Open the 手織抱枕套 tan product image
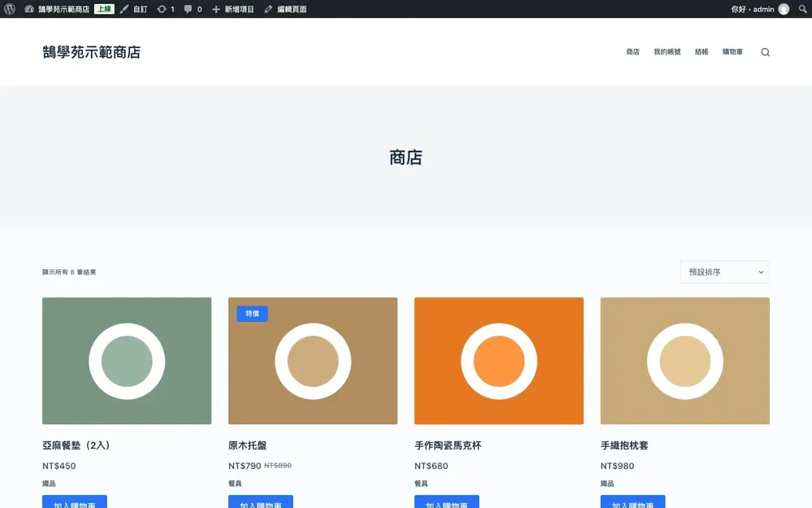 coord(685,361)
